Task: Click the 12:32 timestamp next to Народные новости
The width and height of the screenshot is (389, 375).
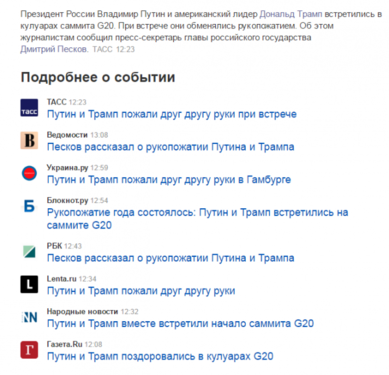Action: point(129,312)
